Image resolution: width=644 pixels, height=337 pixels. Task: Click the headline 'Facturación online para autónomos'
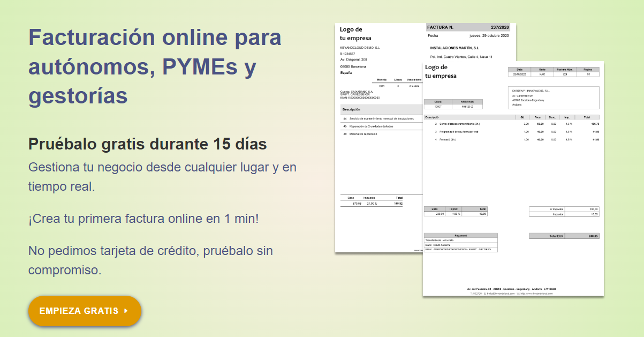154,64
